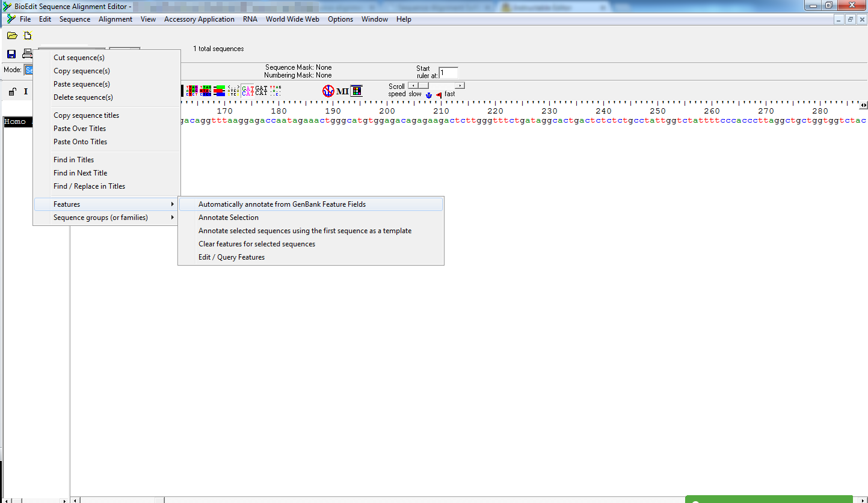This screenshot has width=868, height=503.
Task: Choose Cut sequence(s) from context menu
Action: [106, 58]
